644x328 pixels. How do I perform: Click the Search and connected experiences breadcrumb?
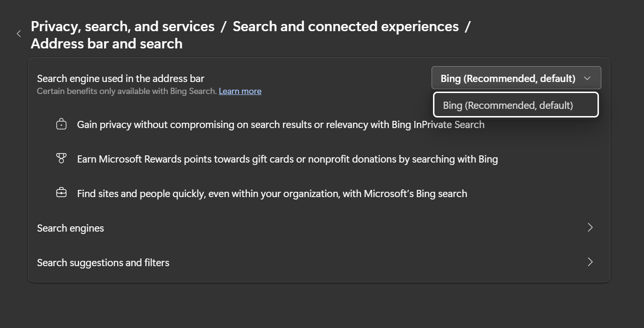click(x=346, y=26)
